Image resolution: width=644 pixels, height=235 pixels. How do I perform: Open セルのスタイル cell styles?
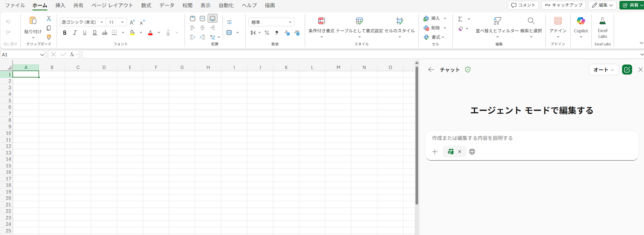click(400, 27)
